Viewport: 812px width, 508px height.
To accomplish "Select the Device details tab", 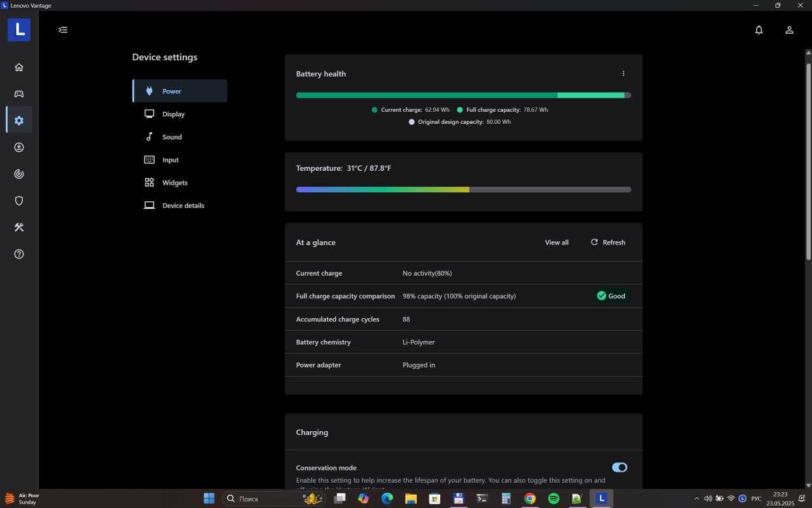I will point(180,206).
